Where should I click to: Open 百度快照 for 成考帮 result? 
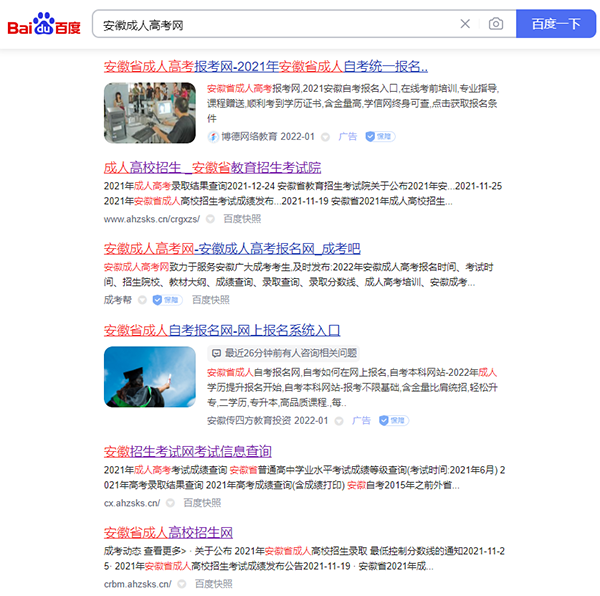210,300
